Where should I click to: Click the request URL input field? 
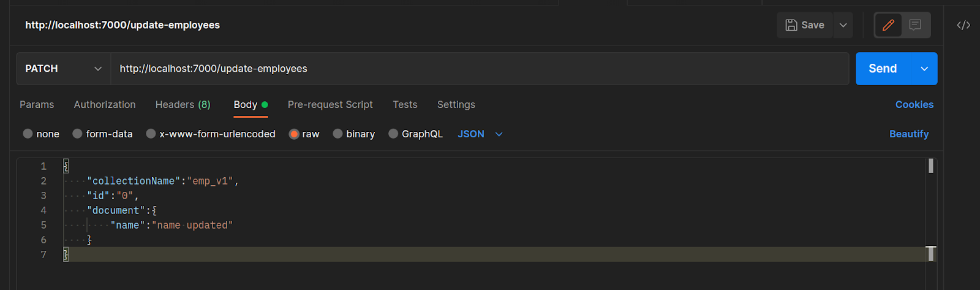(x=478, y=69)
